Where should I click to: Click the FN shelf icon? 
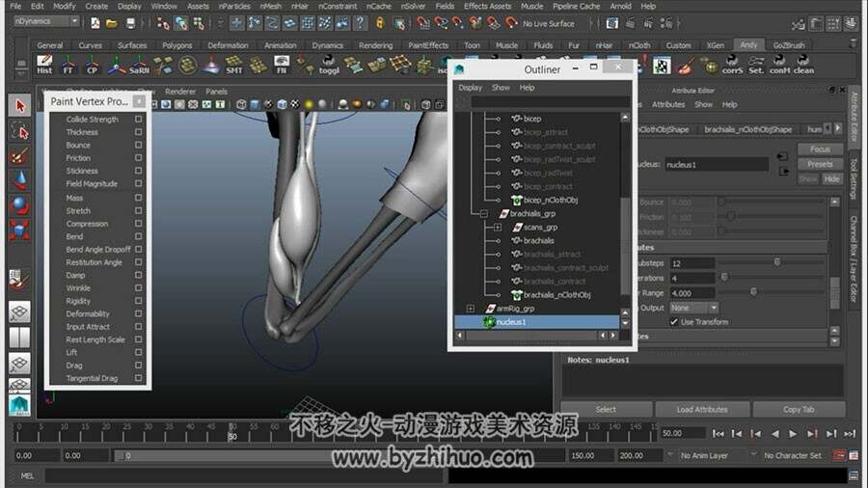tap(282, 65)
